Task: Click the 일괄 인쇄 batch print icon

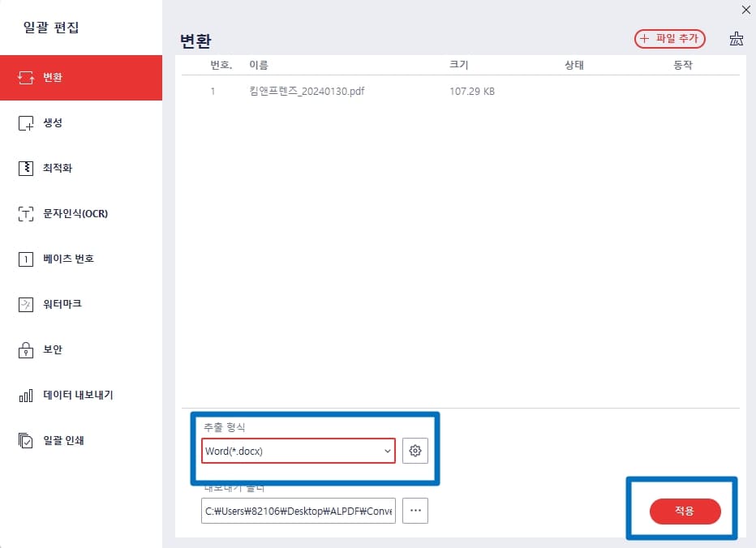Action: point(26,440)
